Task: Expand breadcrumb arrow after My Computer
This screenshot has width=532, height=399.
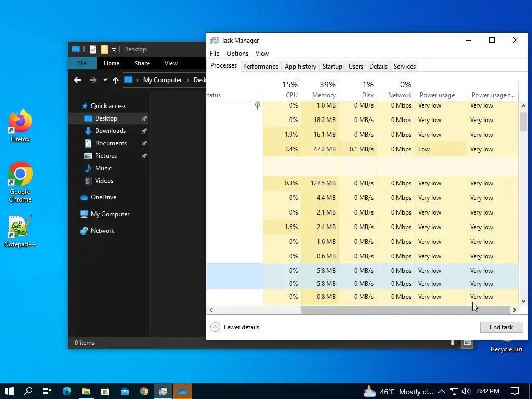Action: coord(188,80)
